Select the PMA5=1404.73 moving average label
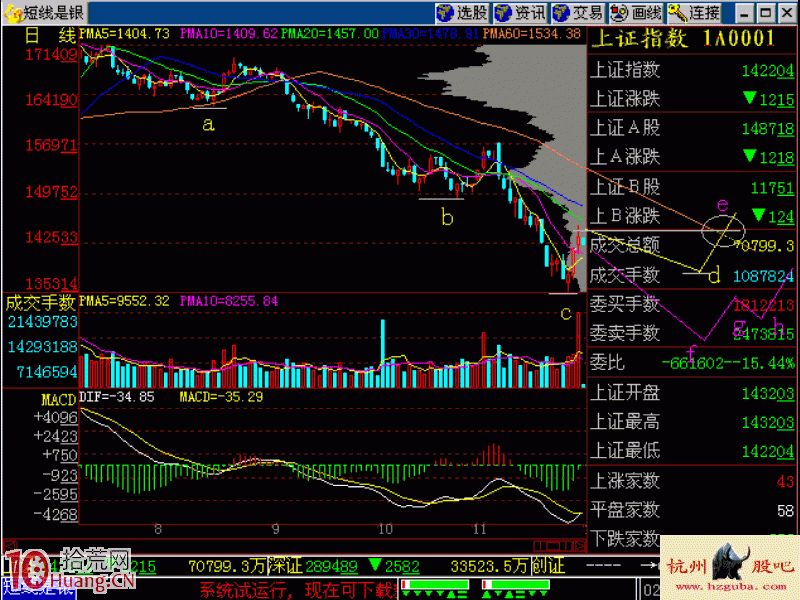The image size is (800, 600). [x=124, y=34]
